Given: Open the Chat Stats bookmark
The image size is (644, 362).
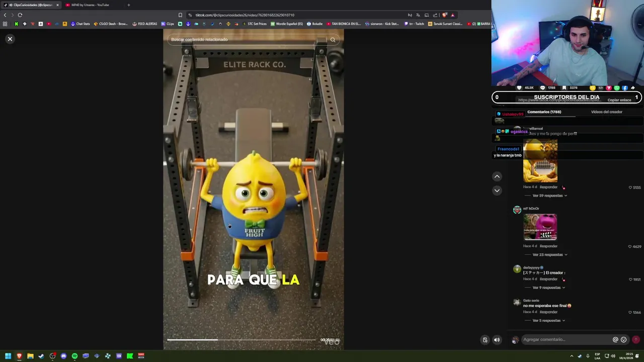Looking at the screenshot, I should click(x=80, y=24).
